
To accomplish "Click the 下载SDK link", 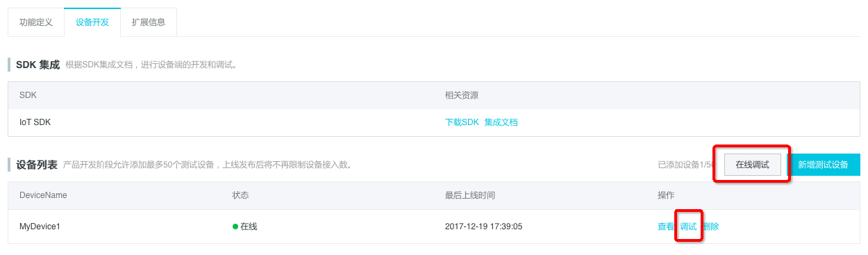I will [462, 122].
